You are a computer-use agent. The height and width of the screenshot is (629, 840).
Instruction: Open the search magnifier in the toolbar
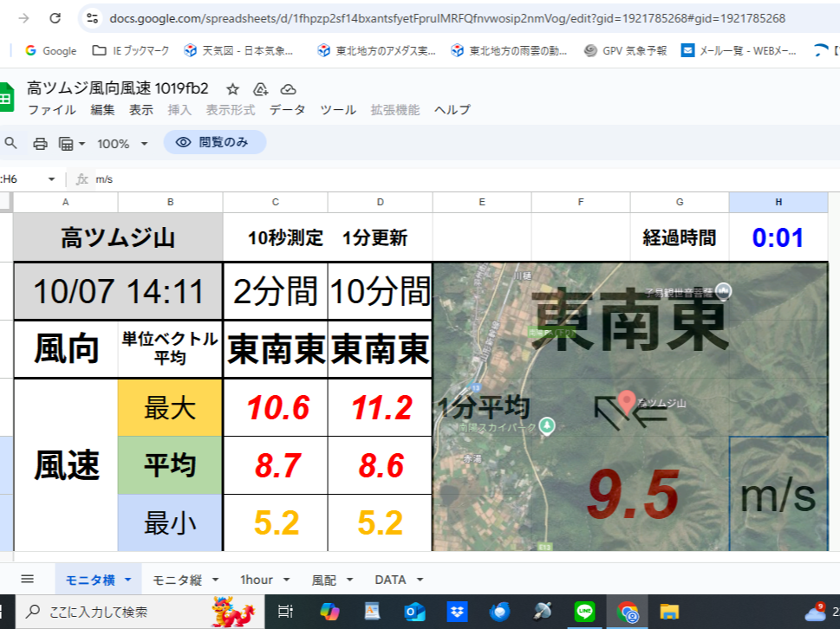[x=10, y=143]
